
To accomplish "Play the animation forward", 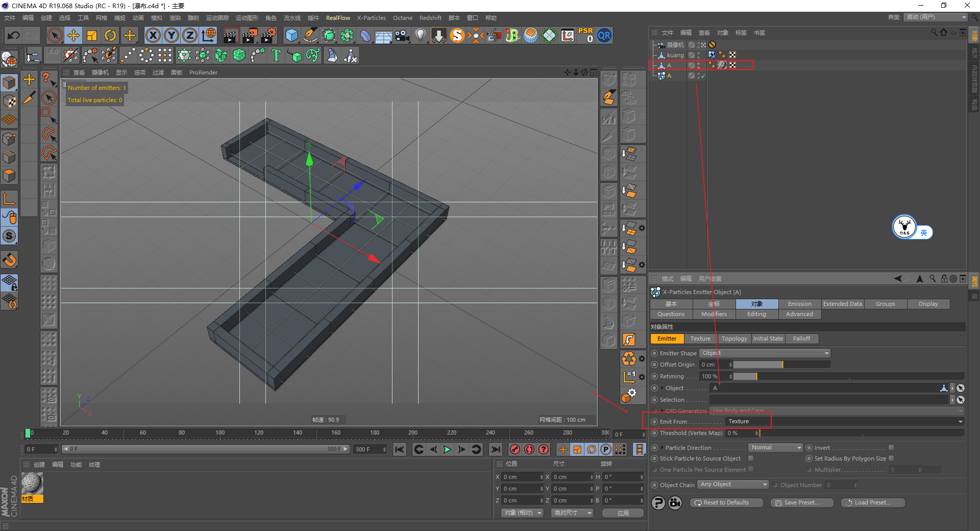I will click(x=447, y=449).
